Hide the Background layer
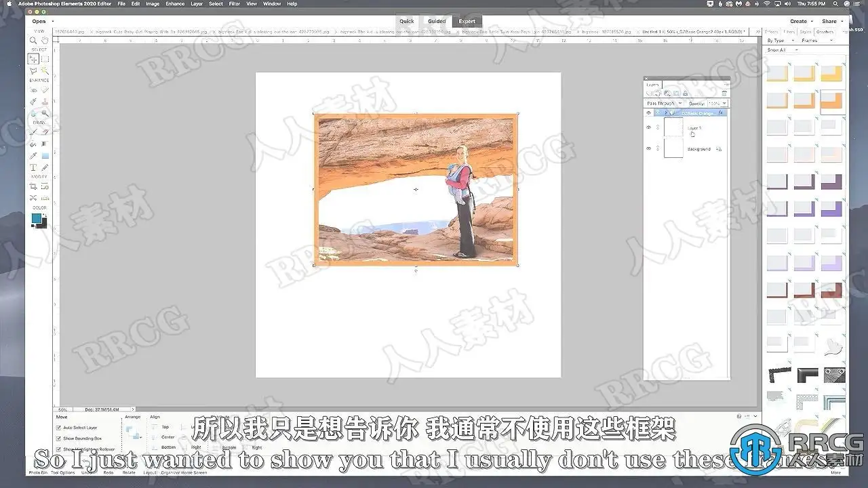The width and height of the screenshot is (868, 488). click(x=648, y=148)
